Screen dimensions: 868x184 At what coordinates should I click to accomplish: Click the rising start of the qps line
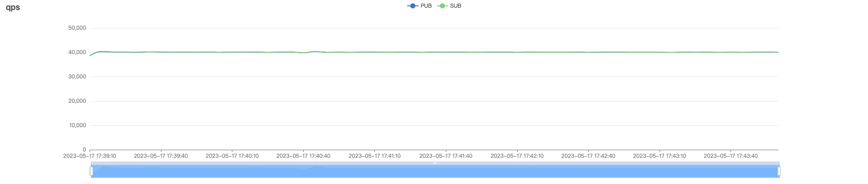93,54
